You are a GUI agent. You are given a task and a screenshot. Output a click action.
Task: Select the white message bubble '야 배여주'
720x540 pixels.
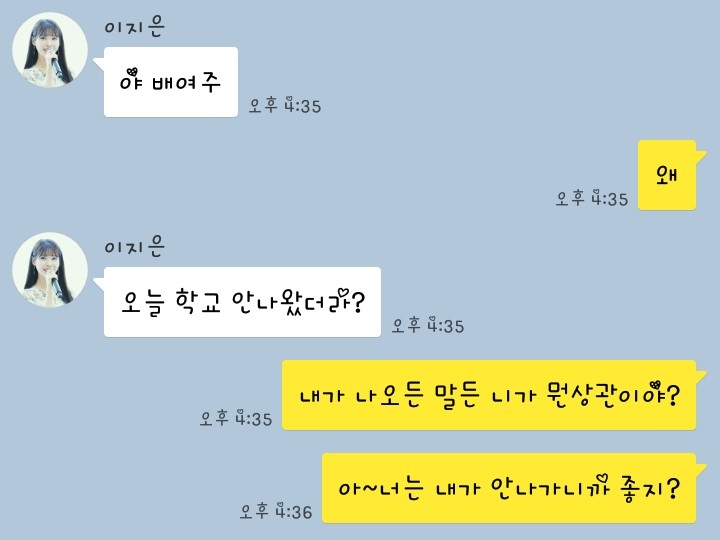point(171,82)
